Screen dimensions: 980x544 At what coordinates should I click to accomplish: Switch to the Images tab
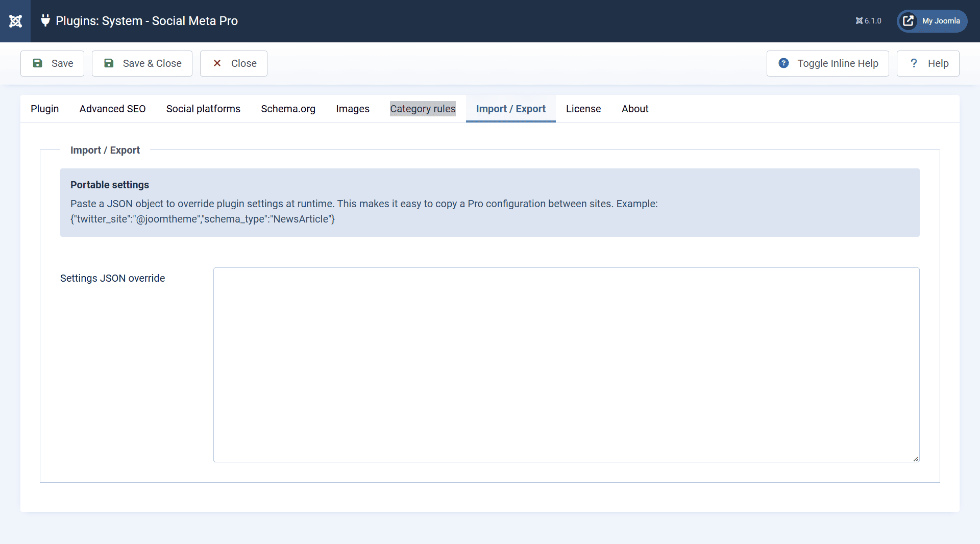coord(353,109)
